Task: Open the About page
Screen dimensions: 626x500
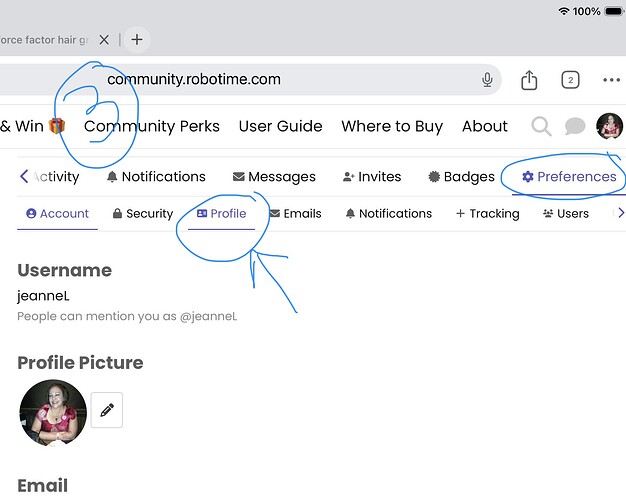Action: click(485, 126)
